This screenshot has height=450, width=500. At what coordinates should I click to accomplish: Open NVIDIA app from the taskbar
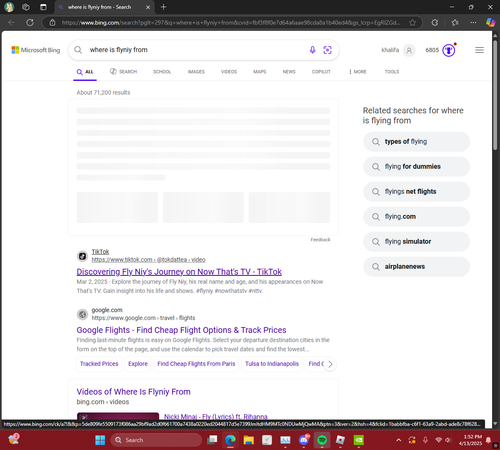359,440
